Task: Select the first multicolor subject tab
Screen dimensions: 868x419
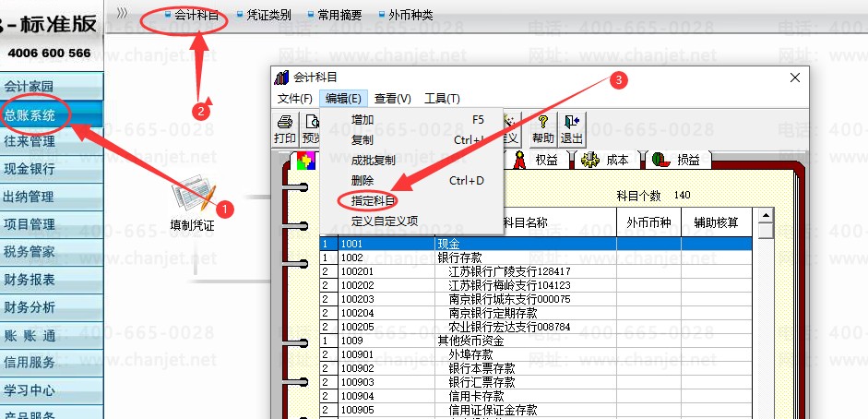Action: tap(306, 160)
